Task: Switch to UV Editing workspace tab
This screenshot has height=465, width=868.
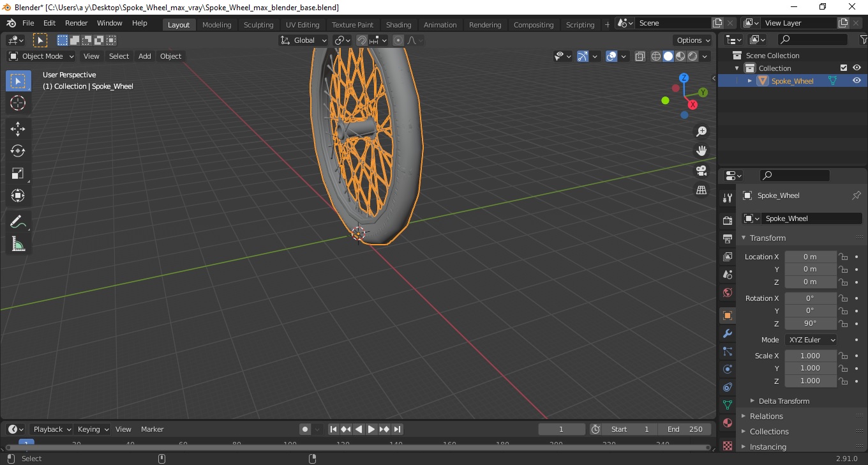Action: click(x=303, y=25)
